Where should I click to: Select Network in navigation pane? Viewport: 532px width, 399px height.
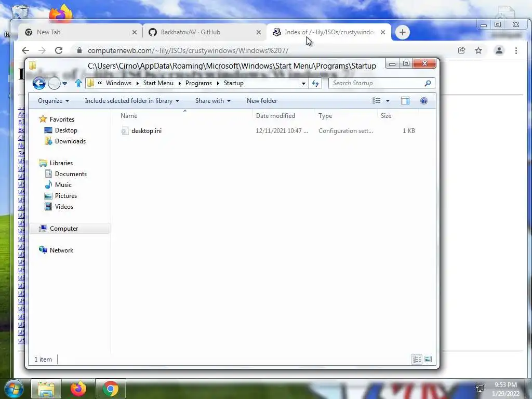[61, 250]
